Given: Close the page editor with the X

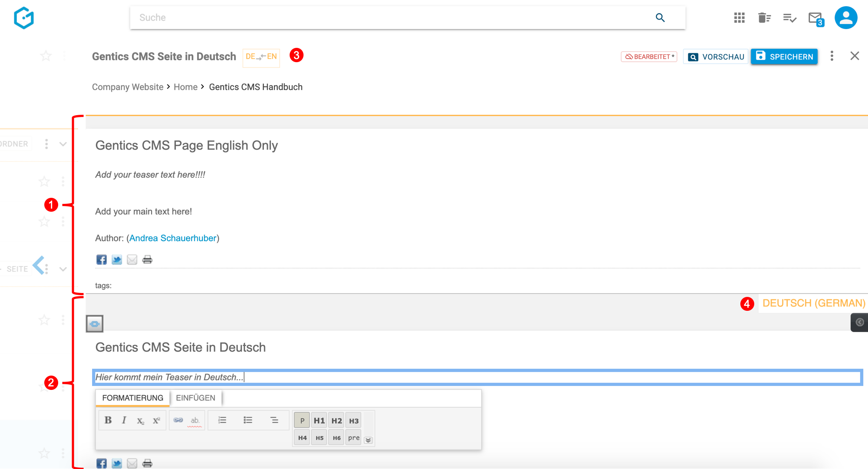Looking at the screenshot, I should pos(855,56).
